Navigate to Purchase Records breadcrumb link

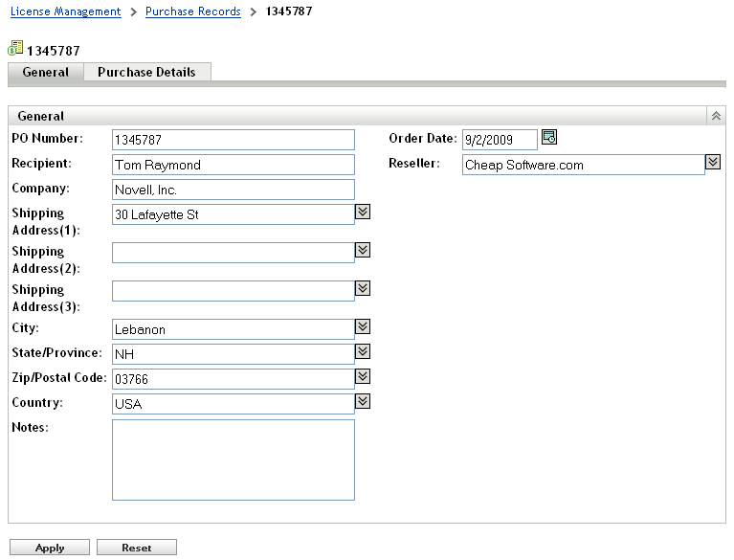pos(193,11)
